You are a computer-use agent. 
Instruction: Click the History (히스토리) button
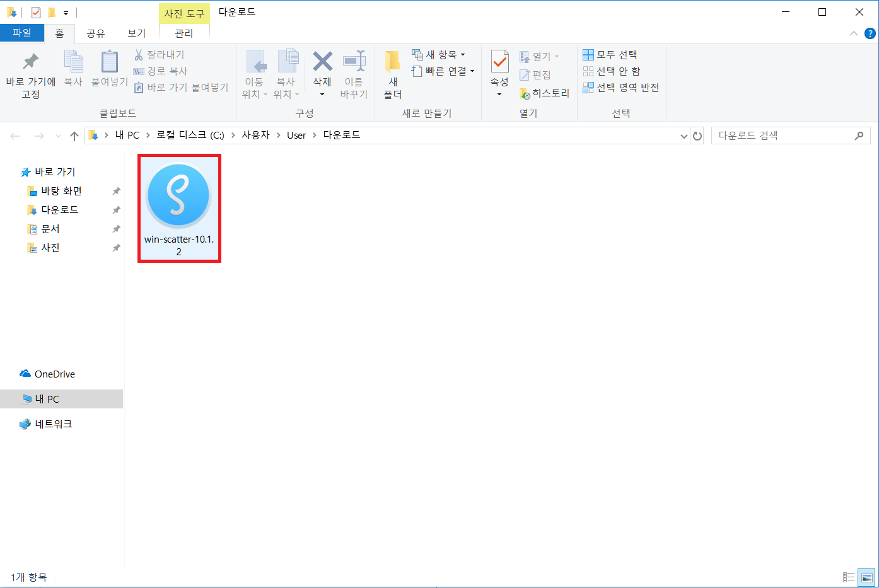pyautogui.click(x=544, y=93)
